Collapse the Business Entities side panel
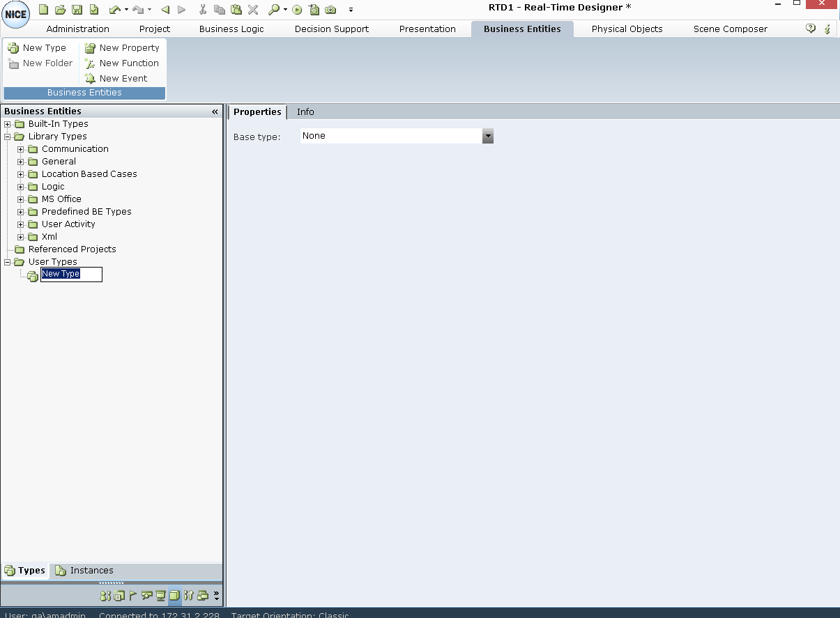The height and width of the screenshot is (618, 840). pyautogui.click(x=215, y=111)
